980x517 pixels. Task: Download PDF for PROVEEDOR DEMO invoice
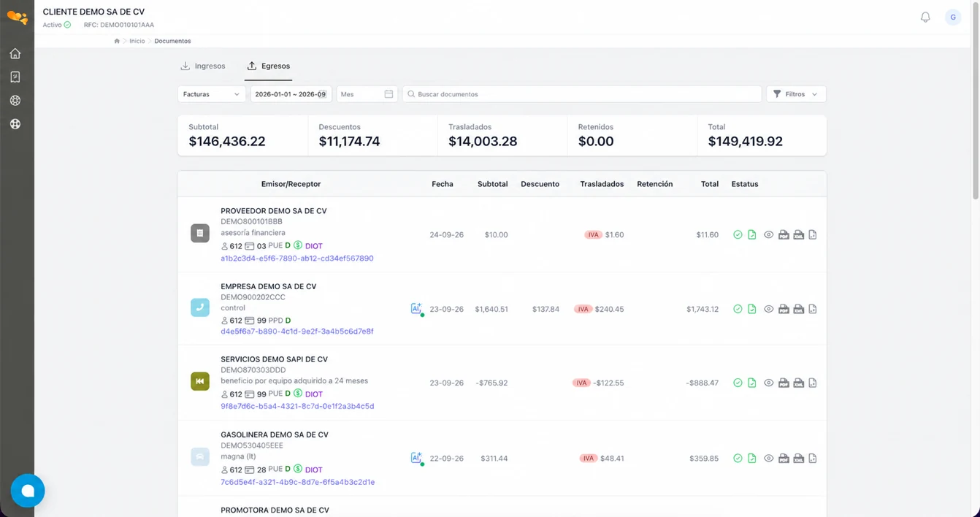pos(784,235)
